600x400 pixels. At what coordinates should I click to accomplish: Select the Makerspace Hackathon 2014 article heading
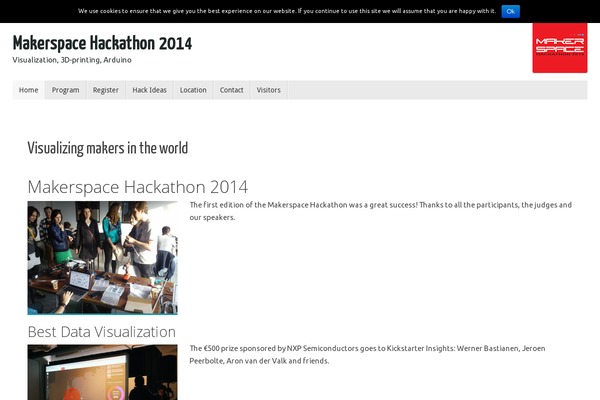click(137, 187)
